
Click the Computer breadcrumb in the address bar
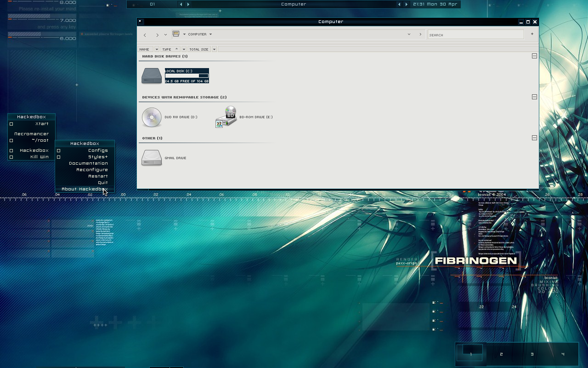[197, 34]
